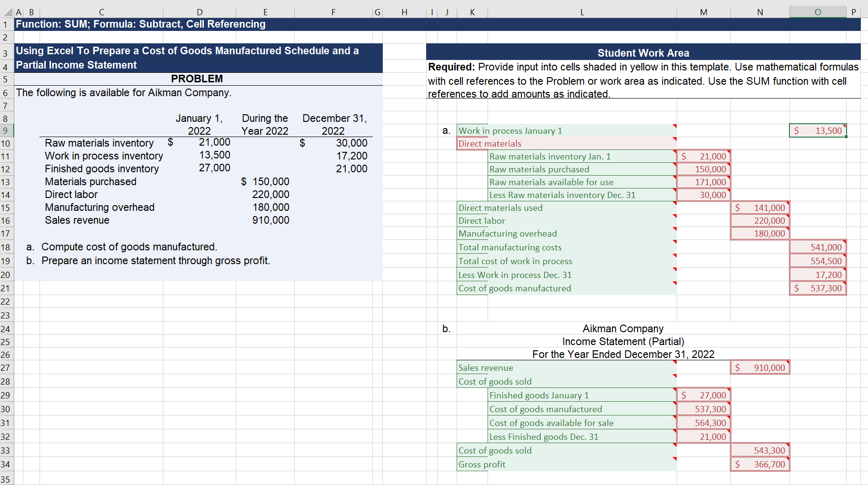
Task: Select Manufacturing overhead value 180,000 in column N
Action: pos(760,233)
